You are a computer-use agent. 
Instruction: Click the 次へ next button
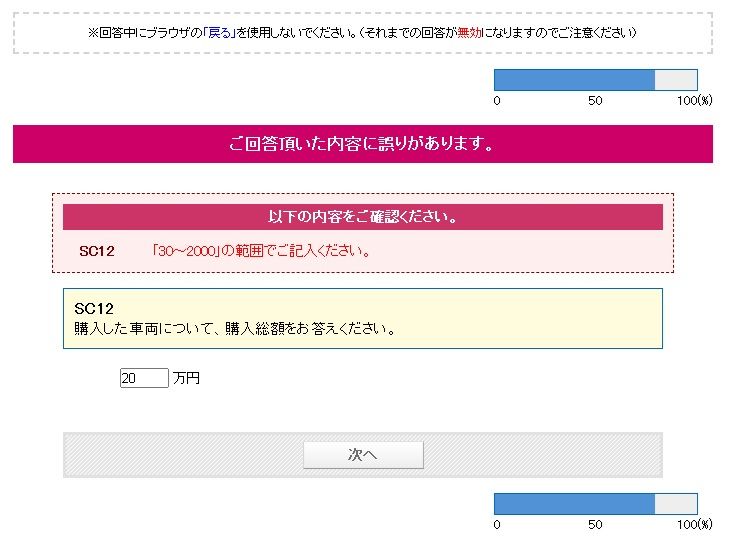pos(363,455)
